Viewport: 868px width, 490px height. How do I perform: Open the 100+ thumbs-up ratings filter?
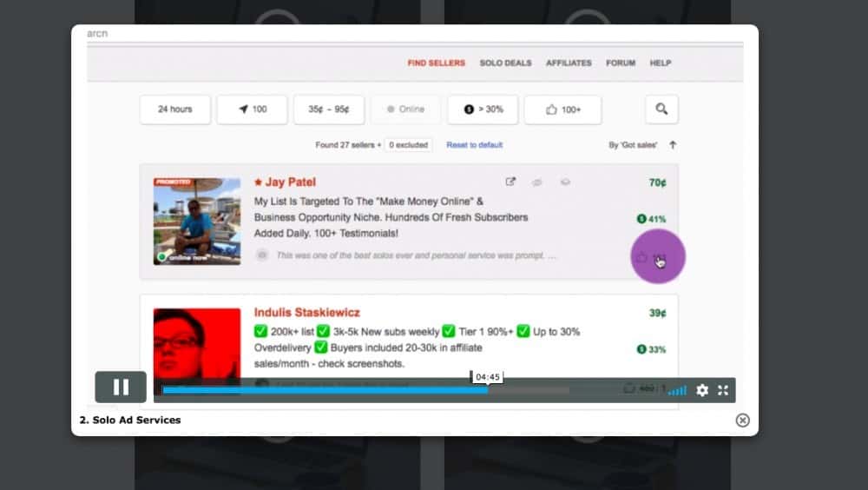(562, 109)
